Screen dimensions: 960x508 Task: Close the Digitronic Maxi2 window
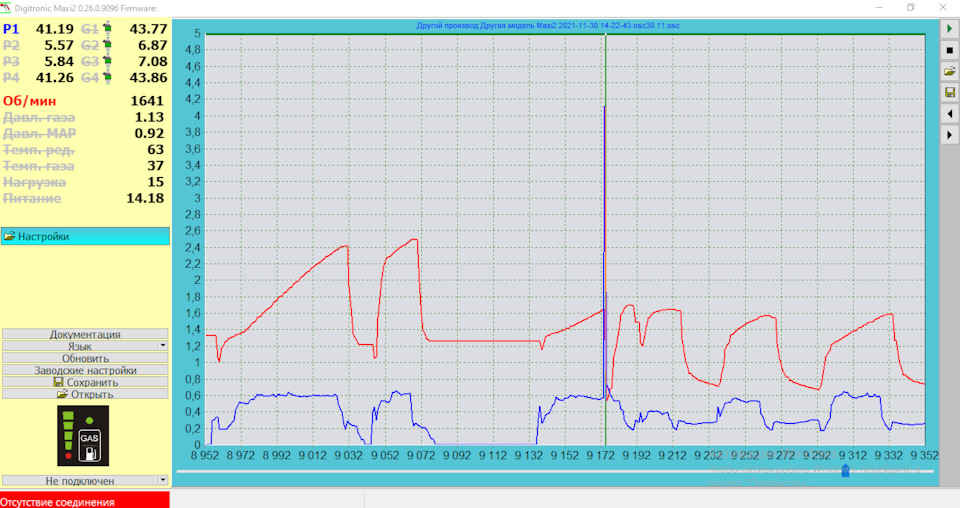pos(943,7)
